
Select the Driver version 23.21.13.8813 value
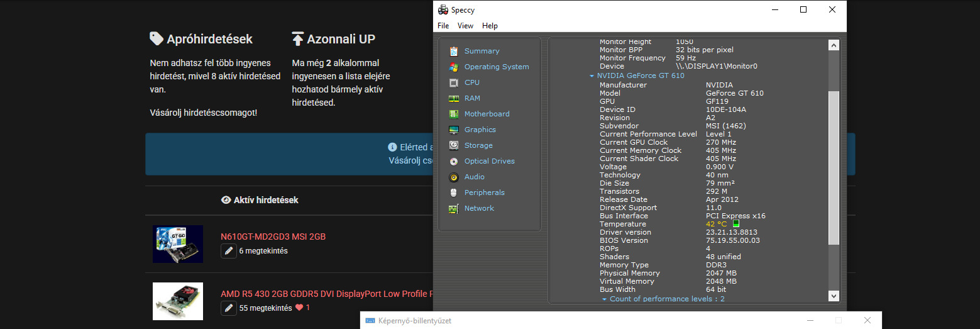tap(732, 232)
